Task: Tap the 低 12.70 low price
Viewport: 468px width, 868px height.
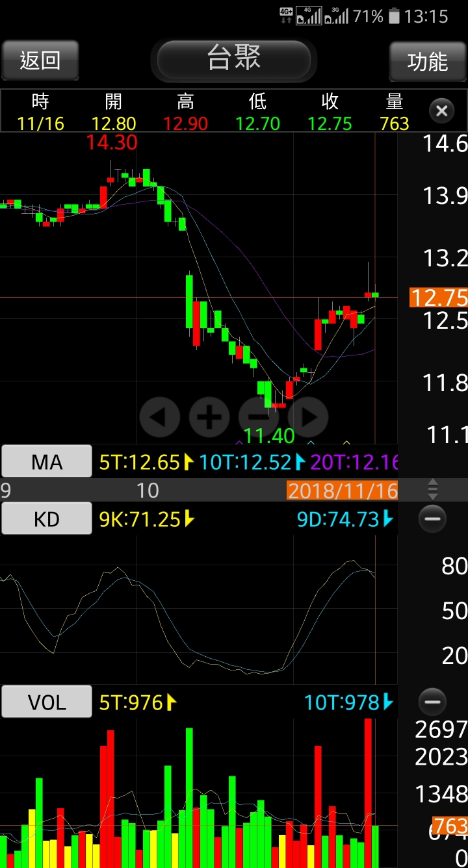Action: tap(258, 112)
